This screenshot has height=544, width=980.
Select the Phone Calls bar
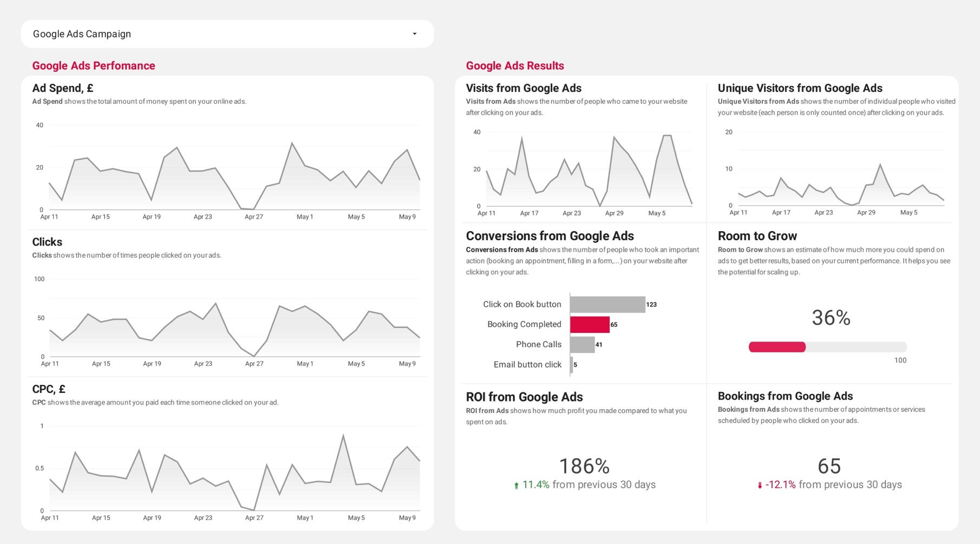[x=582, y=345]
